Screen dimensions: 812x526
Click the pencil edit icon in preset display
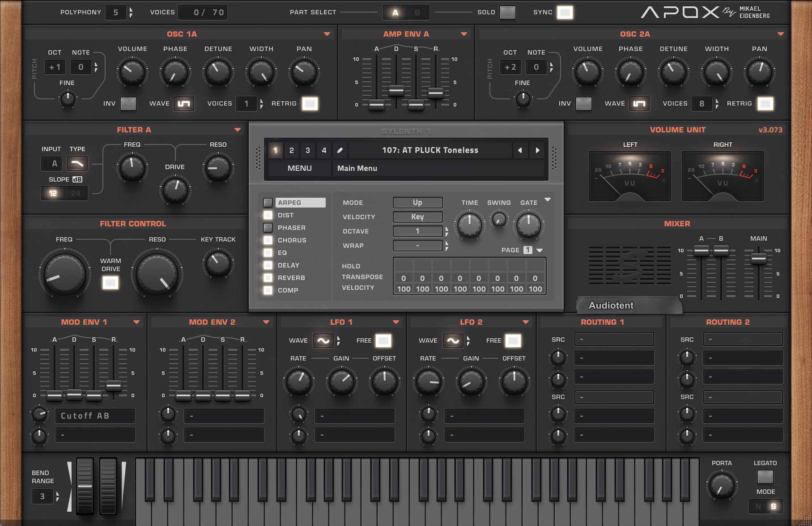pos(340,150)
